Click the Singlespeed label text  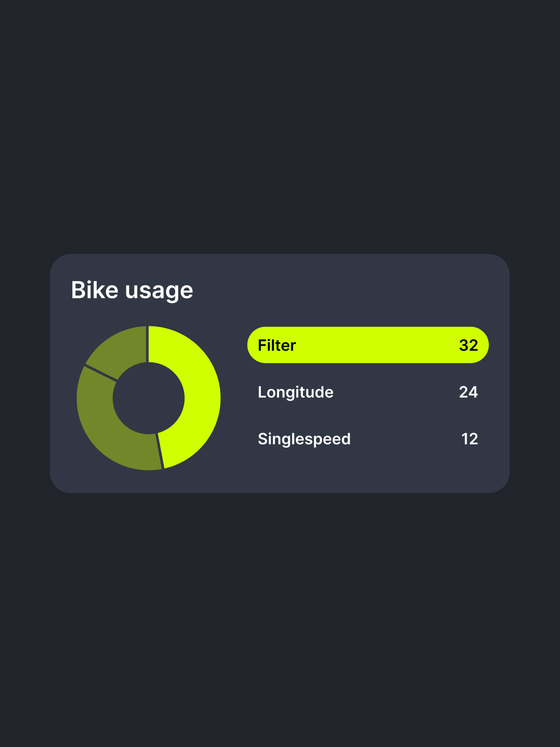click(304, 439)
